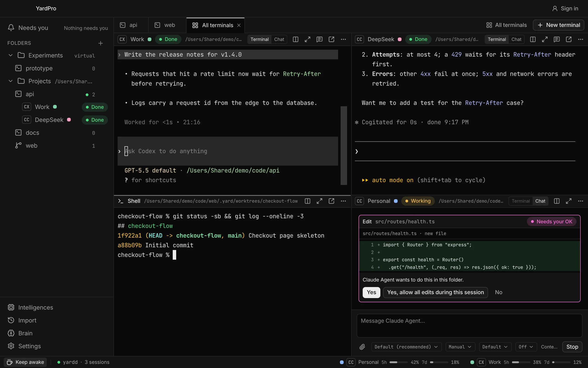Focus the Ask Codex prompt input
This screenshot has height=368, width=588.
point(228,151)
